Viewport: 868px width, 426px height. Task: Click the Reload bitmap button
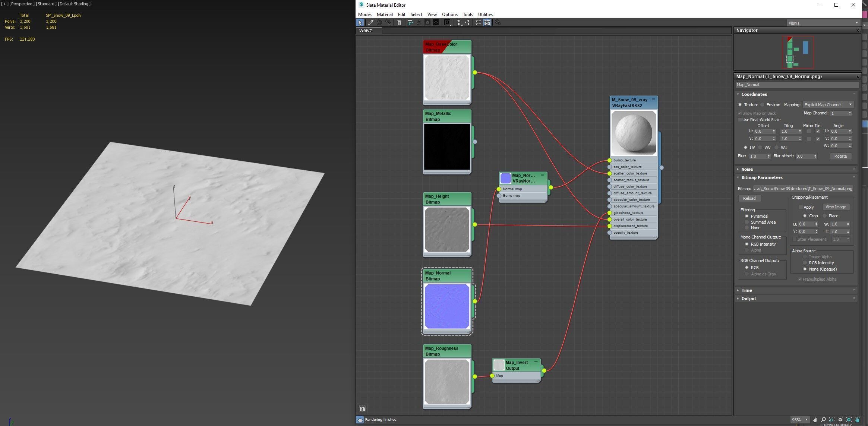pyautogui.click(x=749, y=198)
